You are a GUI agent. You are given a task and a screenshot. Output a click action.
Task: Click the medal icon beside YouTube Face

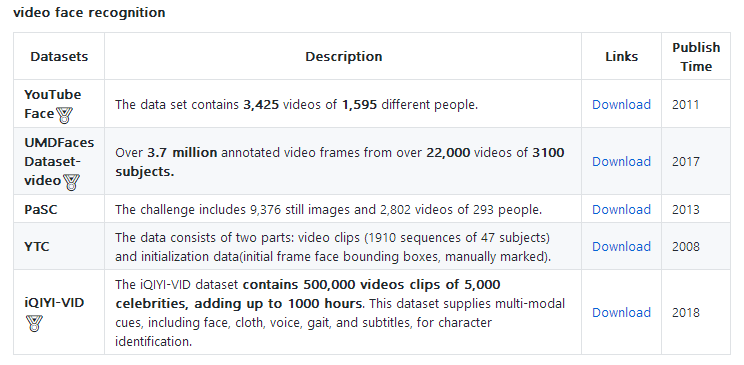point(64,115)
